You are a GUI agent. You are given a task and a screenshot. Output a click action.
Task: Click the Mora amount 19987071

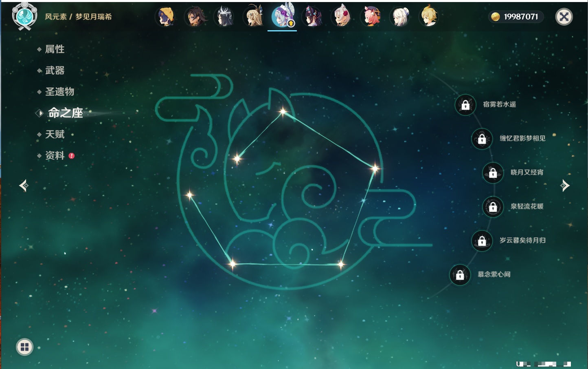tap(521, 17)
